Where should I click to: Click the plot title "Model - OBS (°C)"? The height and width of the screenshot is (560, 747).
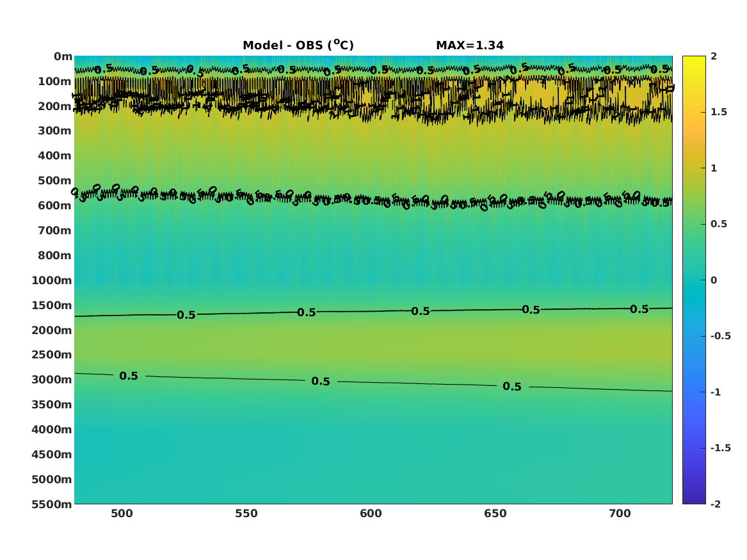click(298, 45)
